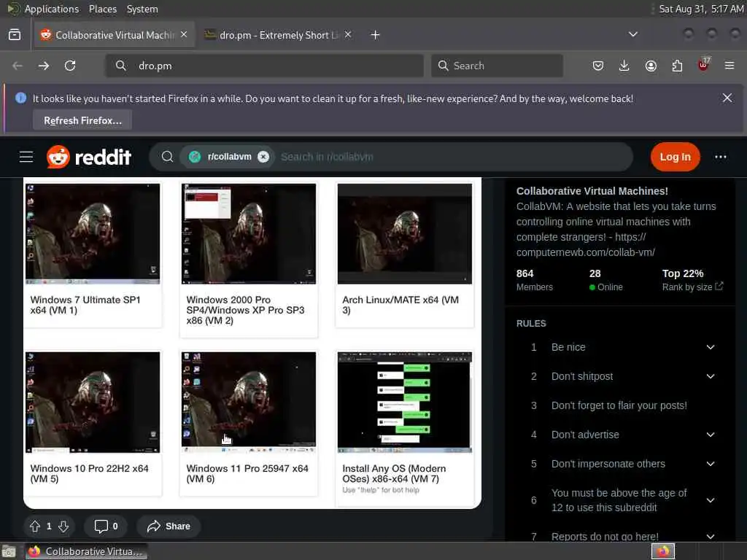Focus the dro.pm address bar
The height and width of the screenshot is (560, 747).
264,66
